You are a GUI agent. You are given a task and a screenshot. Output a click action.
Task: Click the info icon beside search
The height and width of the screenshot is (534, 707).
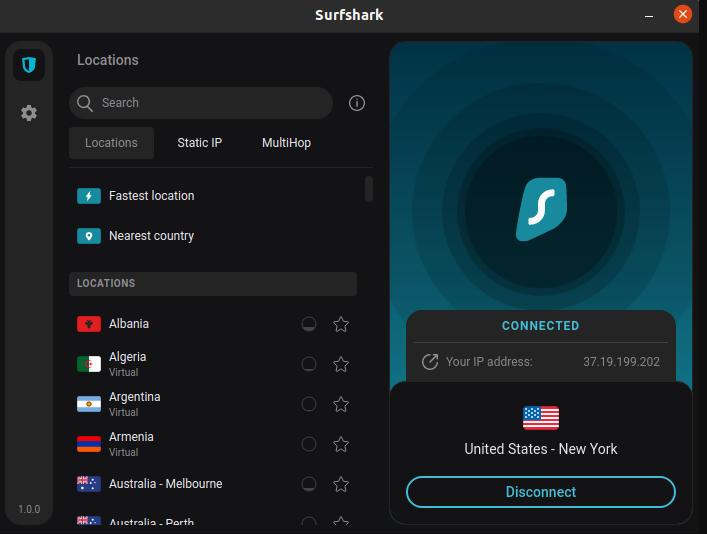click(x=357, y=103)
